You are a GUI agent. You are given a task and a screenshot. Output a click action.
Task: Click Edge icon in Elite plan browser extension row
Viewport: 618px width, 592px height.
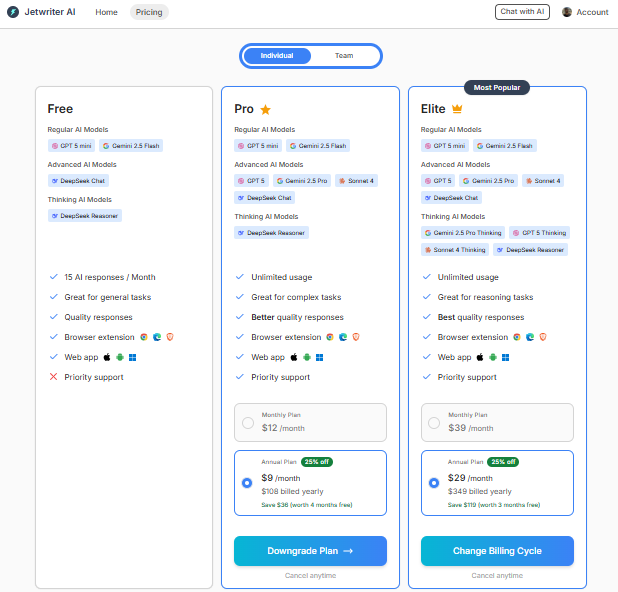[530, 337]
